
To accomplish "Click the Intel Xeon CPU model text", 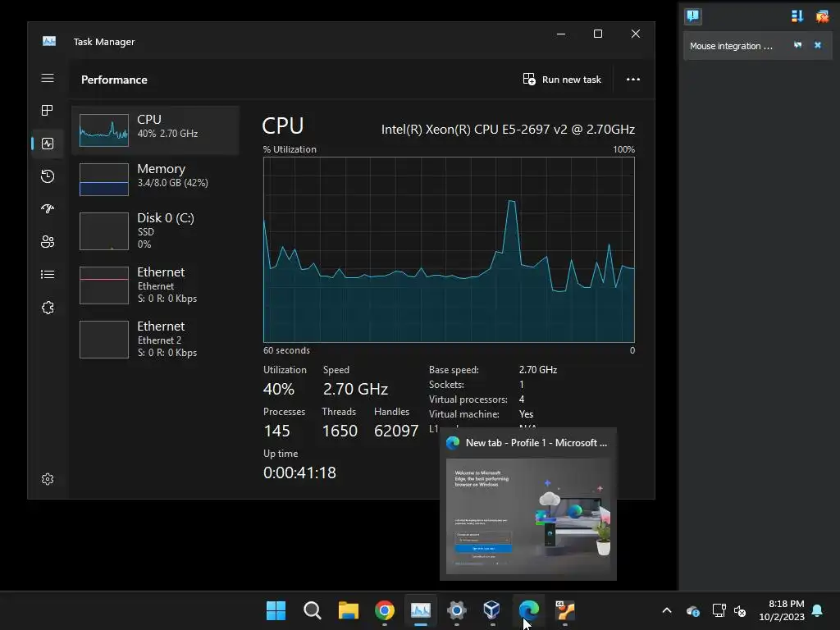I will click(508, 129).
